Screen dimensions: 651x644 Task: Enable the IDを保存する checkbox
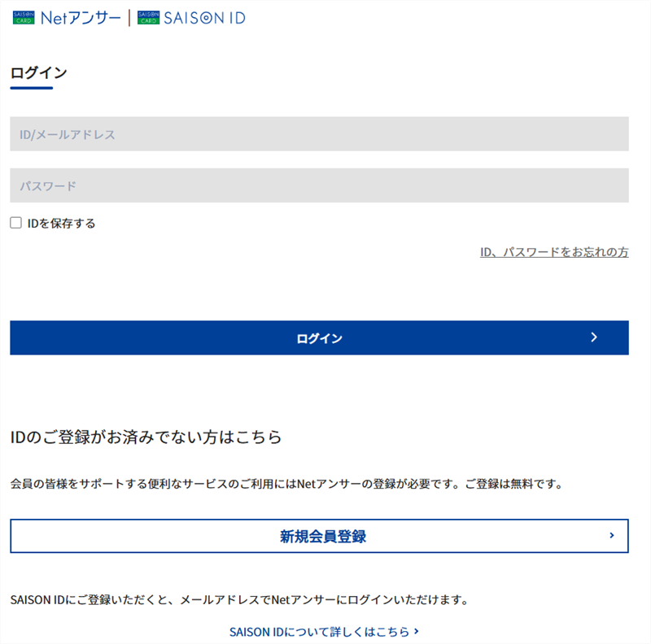coord(15,223)
